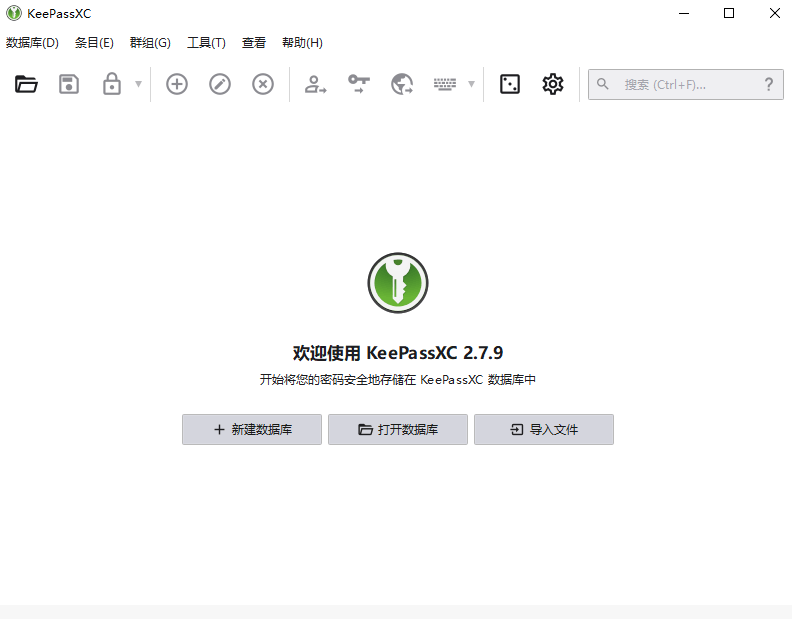Click the save database floppy icon

tap(69, 84)
